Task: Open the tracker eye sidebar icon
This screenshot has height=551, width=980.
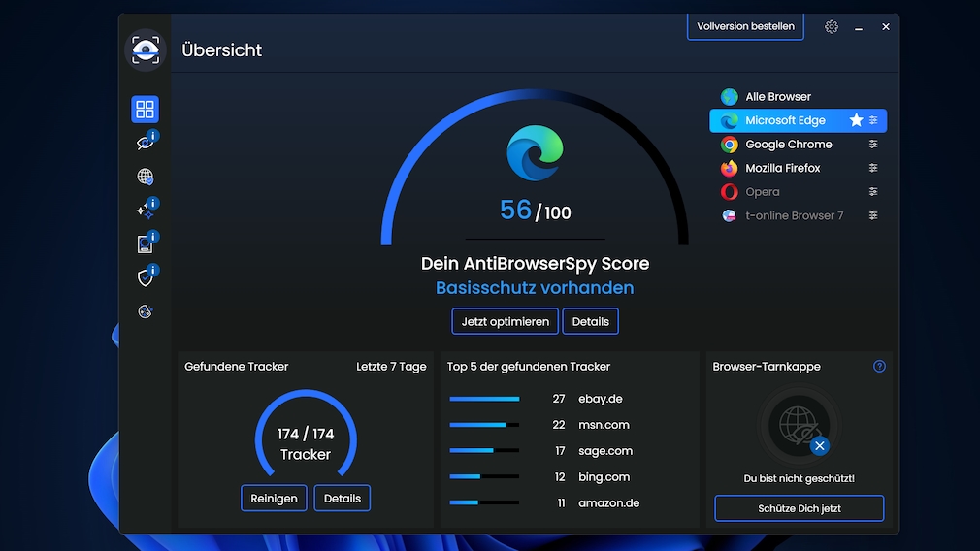Action: point(146,143)
